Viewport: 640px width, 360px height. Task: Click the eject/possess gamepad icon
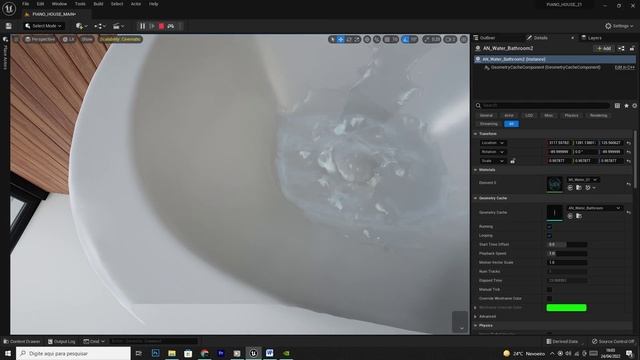click(x=171, y=26)
